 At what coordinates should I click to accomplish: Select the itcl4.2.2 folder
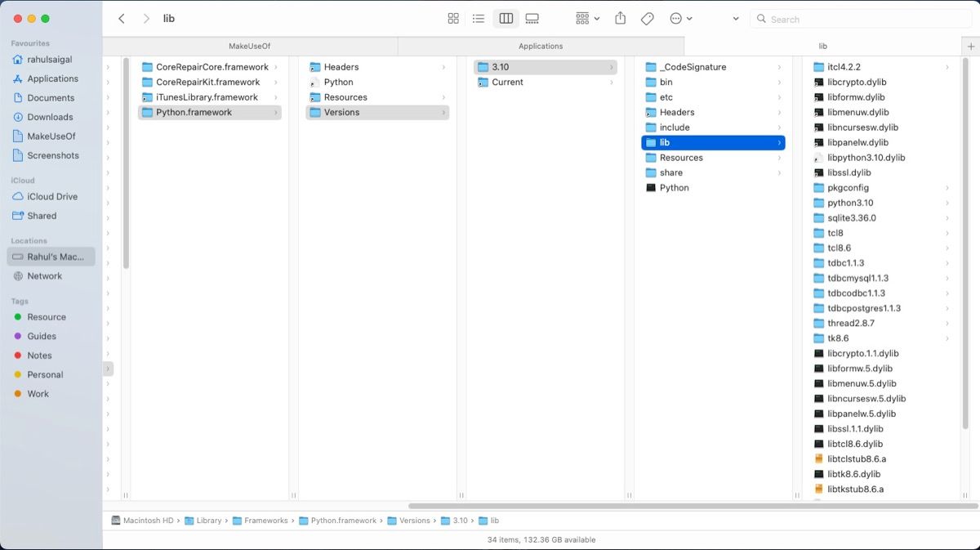pyautogui.click(x=881, y=67)
